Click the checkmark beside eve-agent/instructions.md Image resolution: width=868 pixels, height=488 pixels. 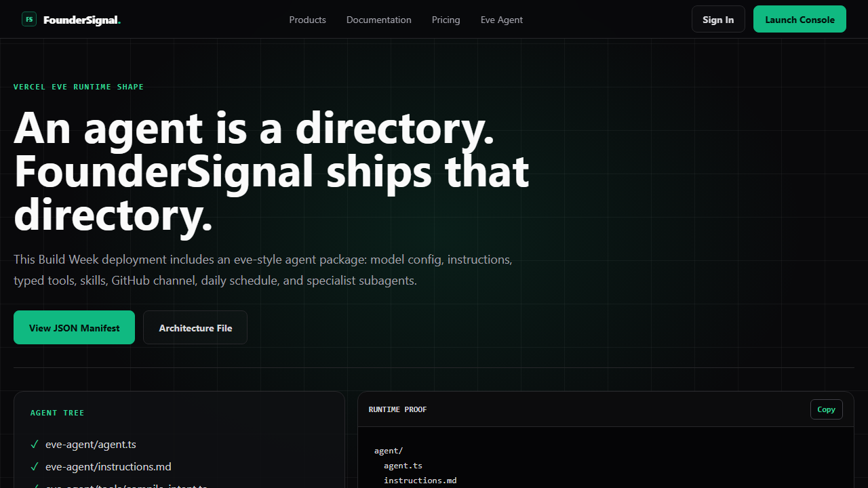point(35,467)
